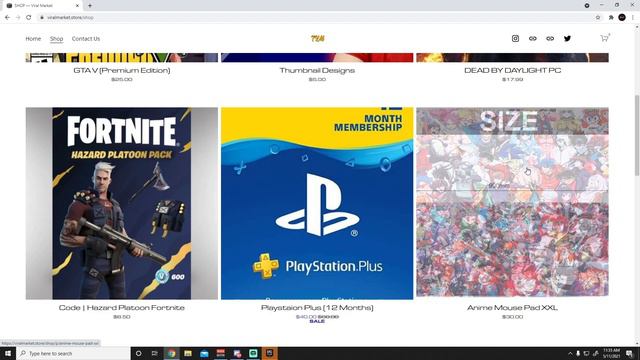This screenshot has width=640, height=360.
Task: Open the network tray icon
Action: tap(587, 353)
